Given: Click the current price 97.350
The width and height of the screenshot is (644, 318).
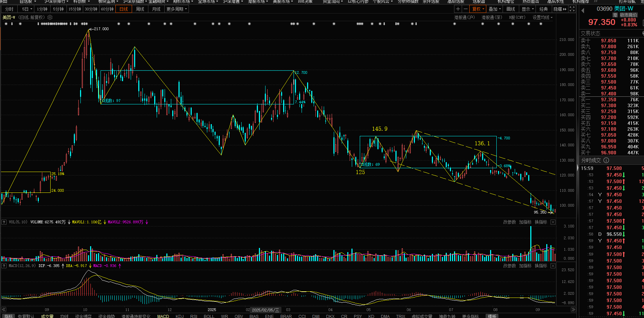Looking at the screenshot, I should click(602, 22).
